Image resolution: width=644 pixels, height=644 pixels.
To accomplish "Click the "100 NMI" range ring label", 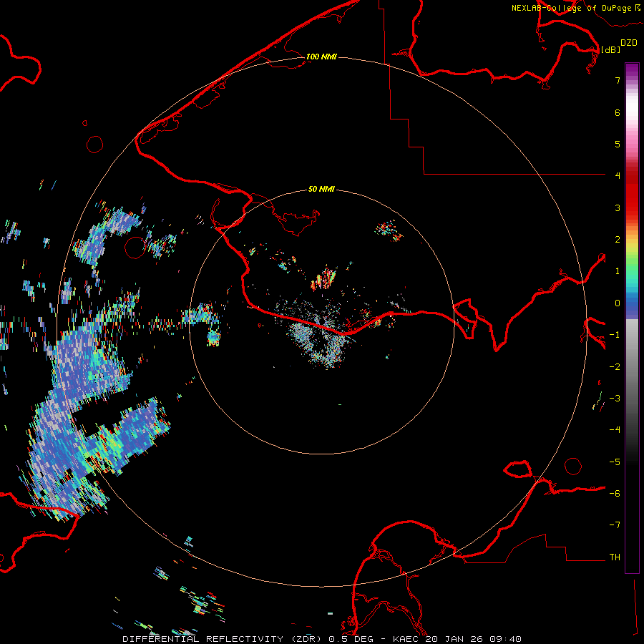I will click(321, 57).
